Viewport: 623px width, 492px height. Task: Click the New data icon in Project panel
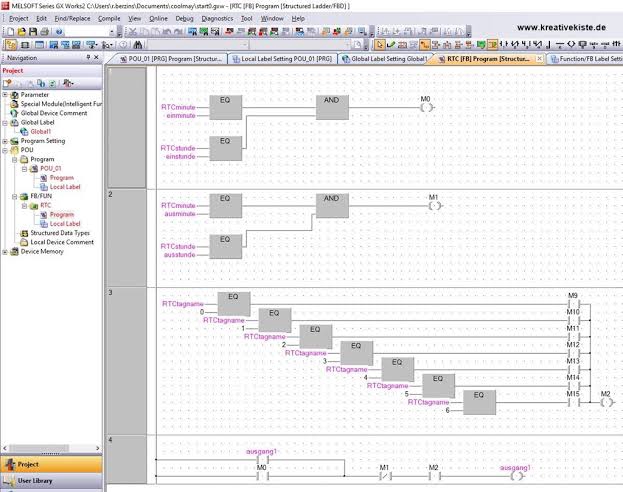tap(7, 83)
